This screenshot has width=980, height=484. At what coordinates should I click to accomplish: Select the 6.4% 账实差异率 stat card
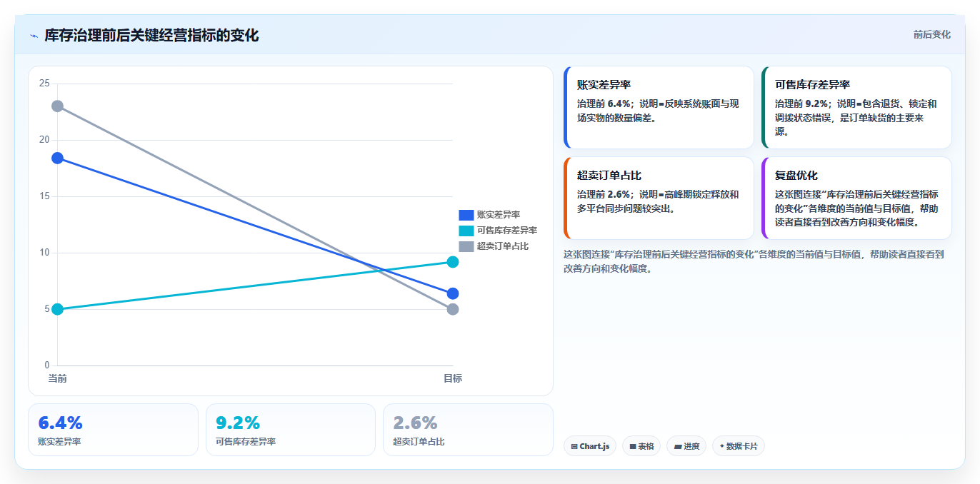pos(113,430)
